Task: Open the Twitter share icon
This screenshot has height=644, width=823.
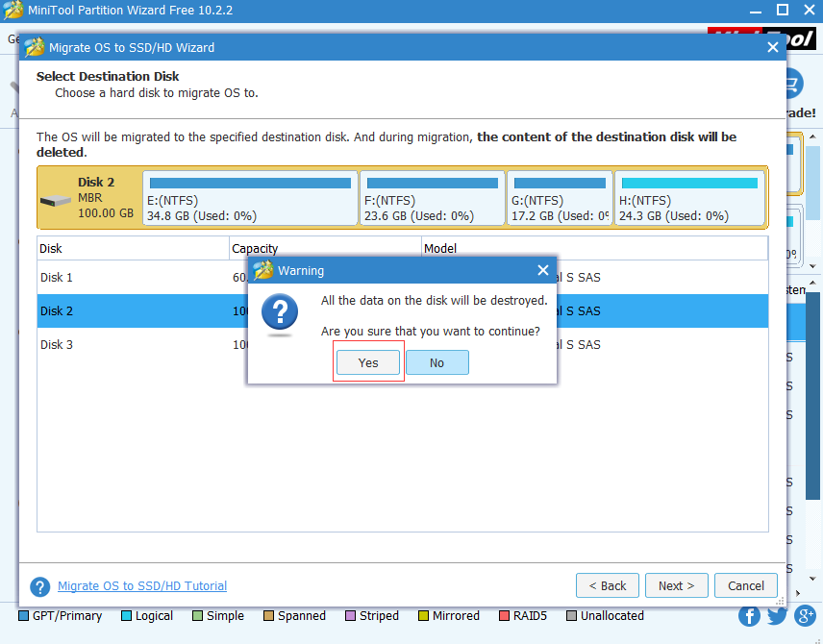Action: 777,616
